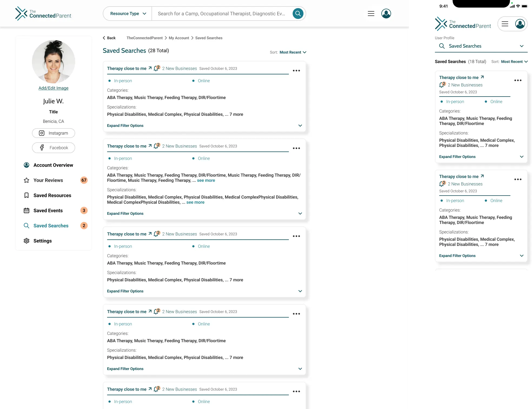Open the user profile avatar icon

(x=386, y=13)
